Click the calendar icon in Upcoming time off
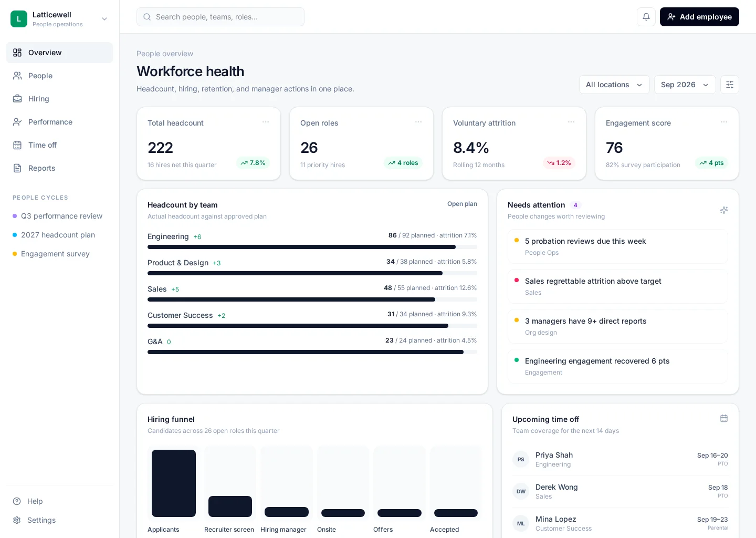The height and width of the screenshot is (538, 756). tap(724, 419)
